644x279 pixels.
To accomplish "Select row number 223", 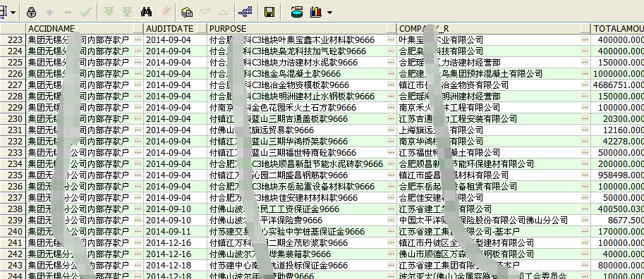I will click(13, 39).
